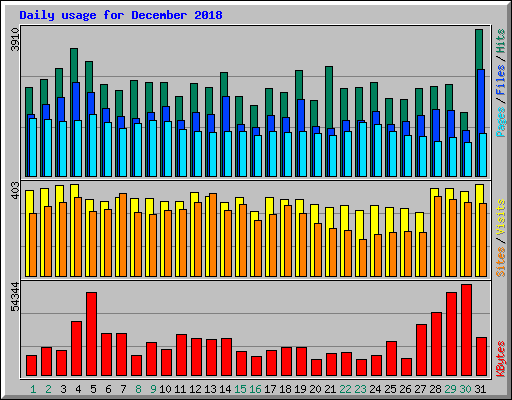Click the "Daily usage for December 2018" title
This screenshot has width=512, height=400.
(x=121, y=15)
